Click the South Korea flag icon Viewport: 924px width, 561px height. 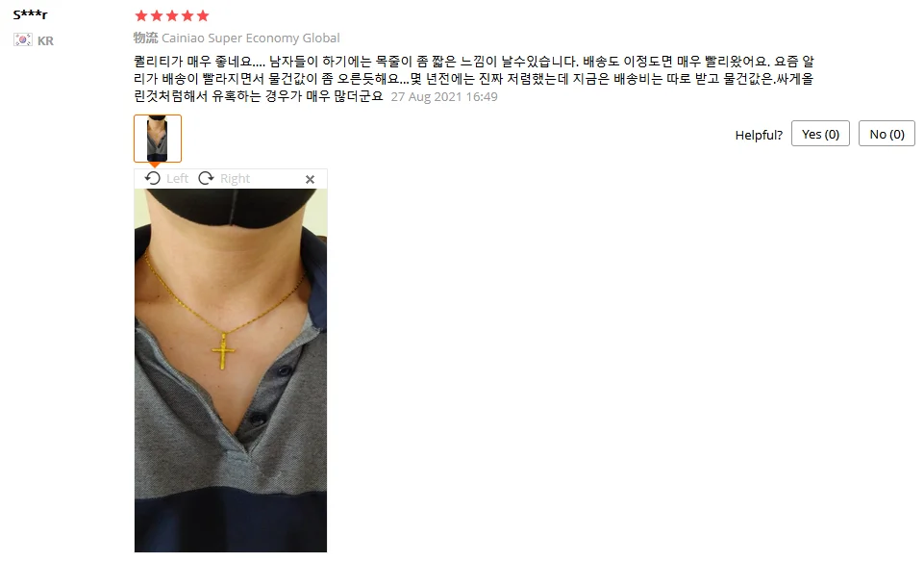[x=23, y=40]
